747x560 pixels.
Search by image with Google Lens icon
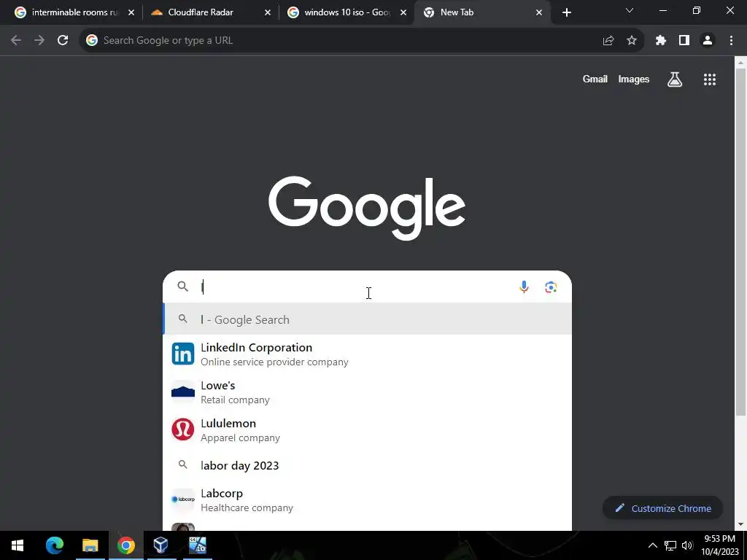(x=551, y=287)
